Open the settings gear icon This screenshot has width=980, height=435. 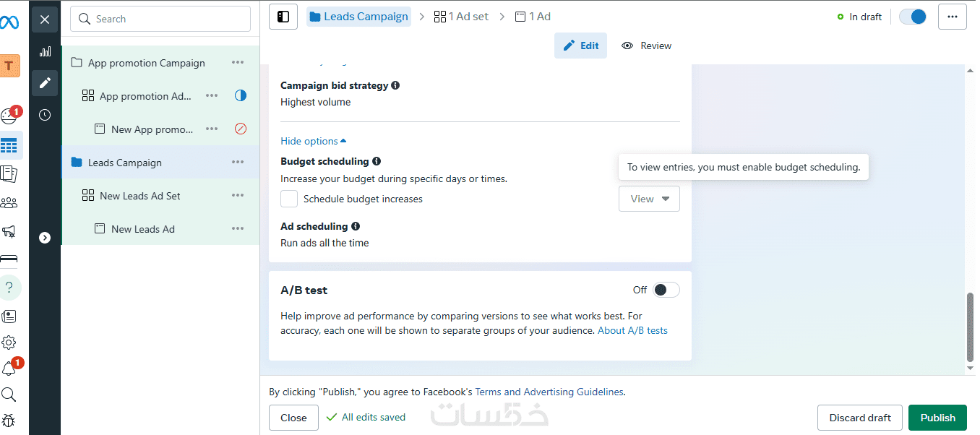click(x=9, y=343)
